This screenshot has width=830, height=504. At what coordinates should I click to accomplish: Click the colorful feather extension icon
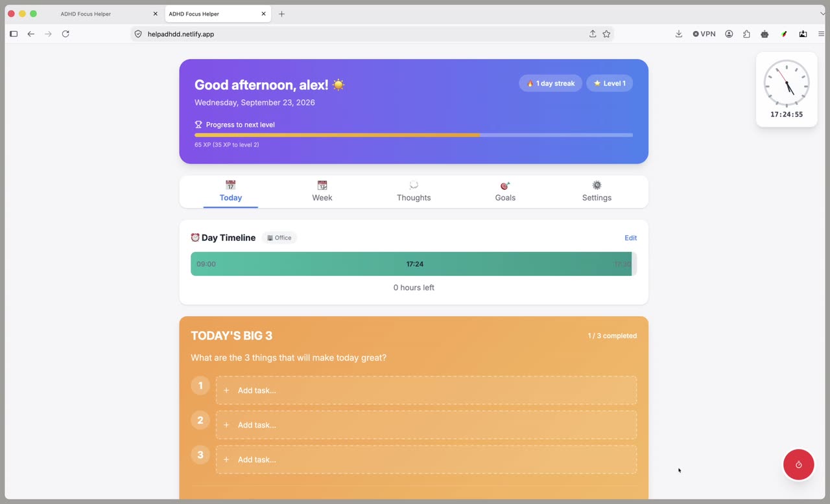coord(784,34)
